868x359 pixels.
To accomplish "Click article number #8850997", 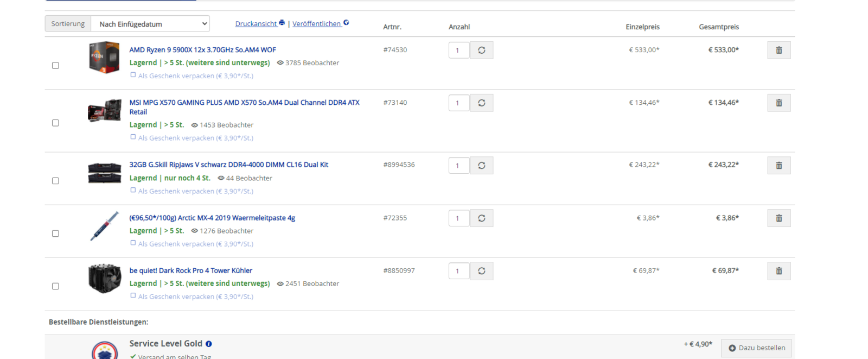I will click(x=399, y=270).
